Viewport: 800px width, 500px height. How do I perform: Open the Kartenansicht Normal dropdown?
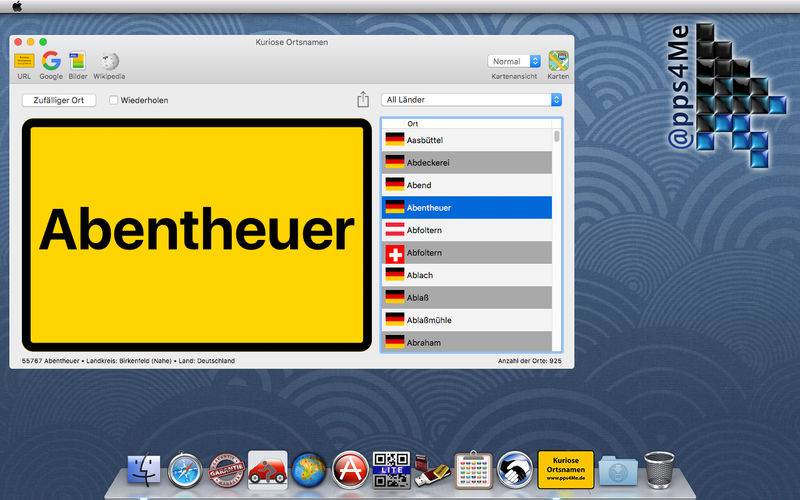[x=514, y=61]
